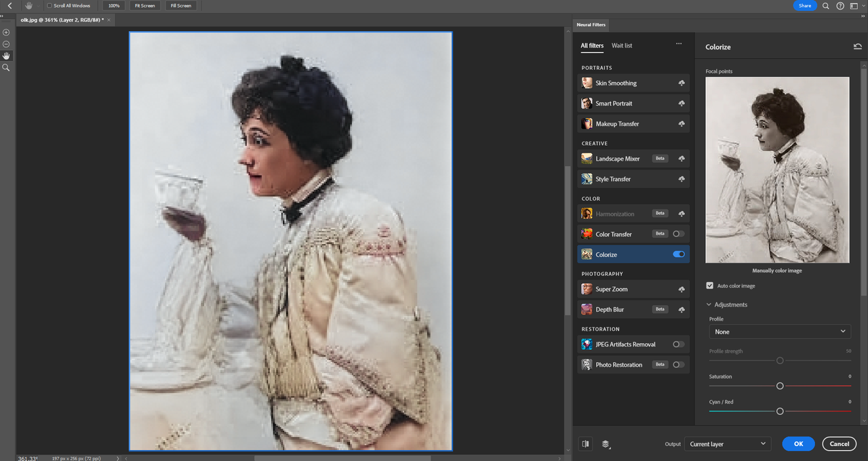Image resolution: width=868 pixels, height=461 pixels.
Task: Click the Fit Screen button
Action: pos(144,5)
